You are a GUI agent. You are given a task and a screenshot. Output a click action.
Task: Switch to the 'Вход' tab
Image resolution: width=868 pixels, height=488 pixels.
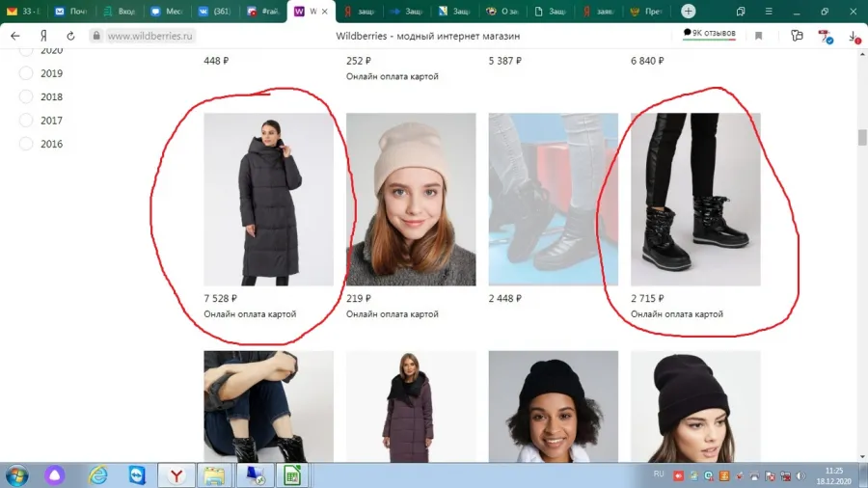tap(120, 11)
